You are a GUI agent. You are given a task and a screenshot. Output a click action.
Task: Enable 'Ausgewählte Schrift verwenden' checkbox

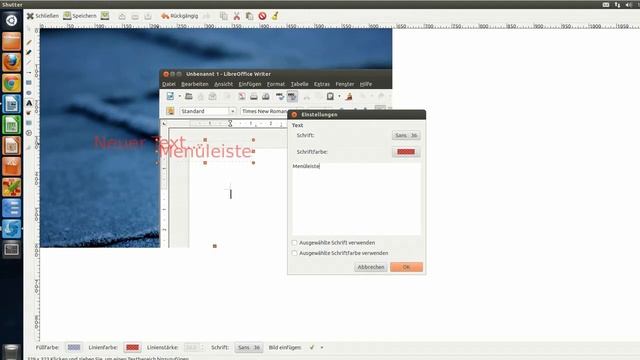(294, 242)
